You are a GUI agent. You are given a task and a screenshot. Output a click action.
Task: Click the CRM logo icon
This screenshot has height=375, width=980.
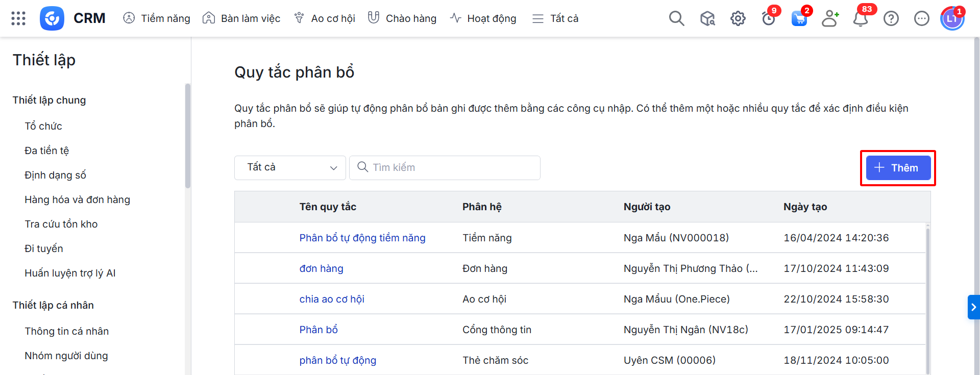pos(52,18)
